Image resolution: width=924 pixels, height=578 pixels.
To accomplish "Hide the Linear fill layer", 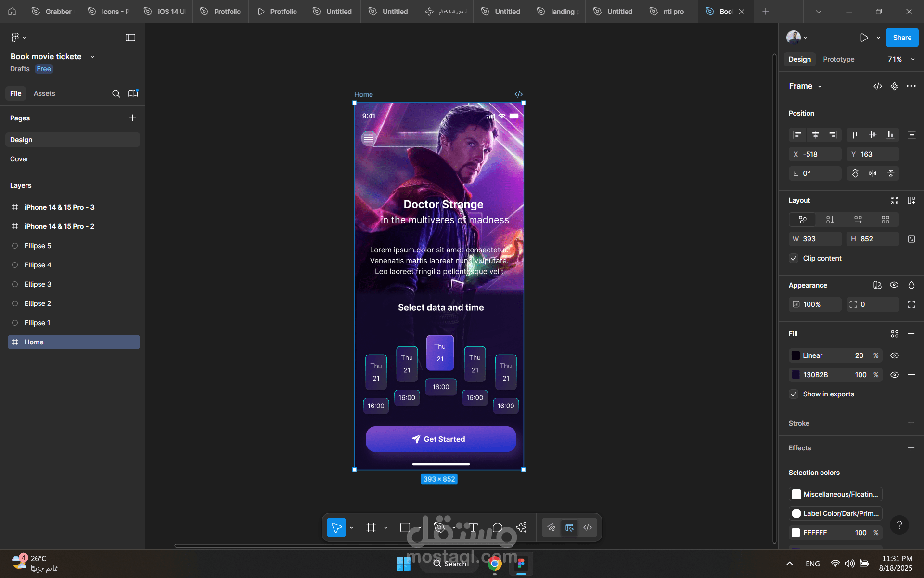I will pos(894,355).
